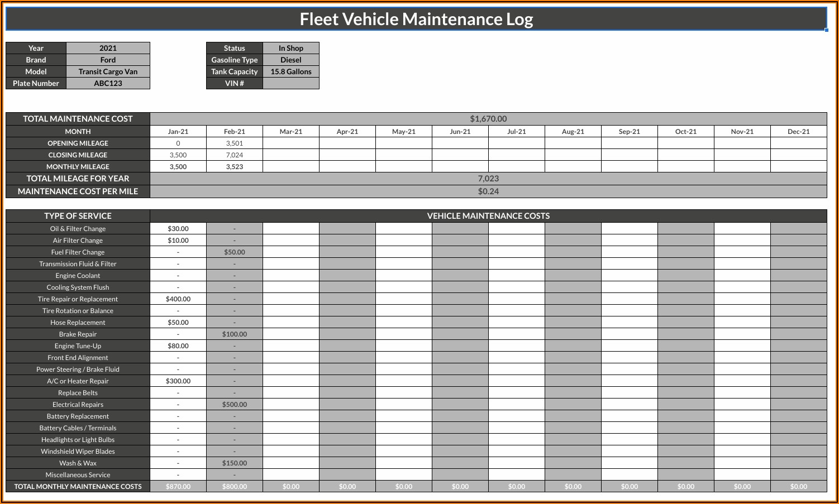Click the TOTAL MILEAGE FOR YEAR label
The width and height of the screenshot is (839, 504).
click(78, 179)
